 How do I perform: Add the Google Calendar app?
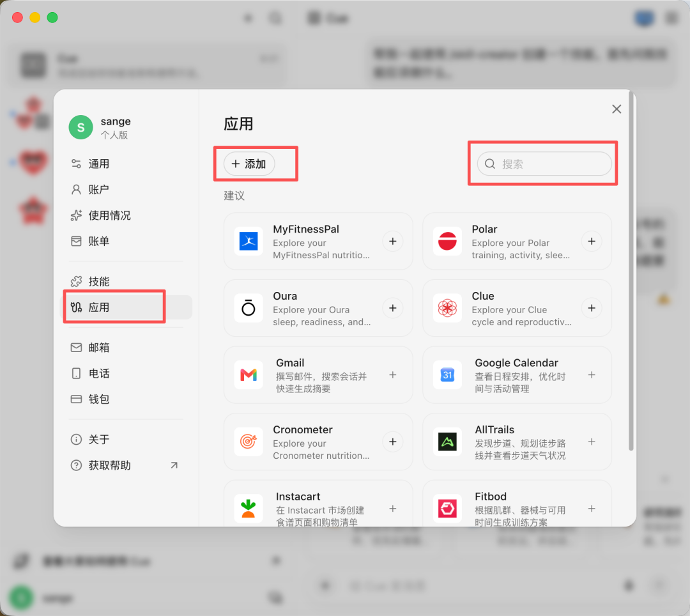592,375
